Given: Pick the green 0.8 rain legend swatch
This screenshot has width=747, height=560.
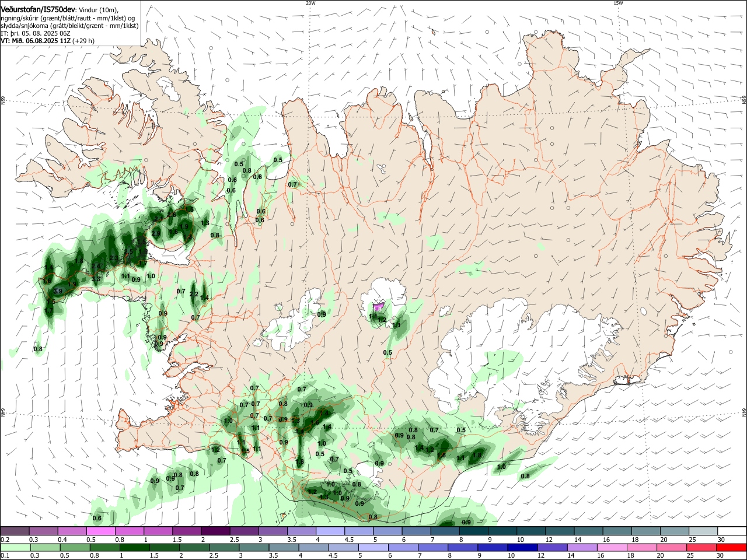Looking at the screenshot, I should tap(104, 547).
